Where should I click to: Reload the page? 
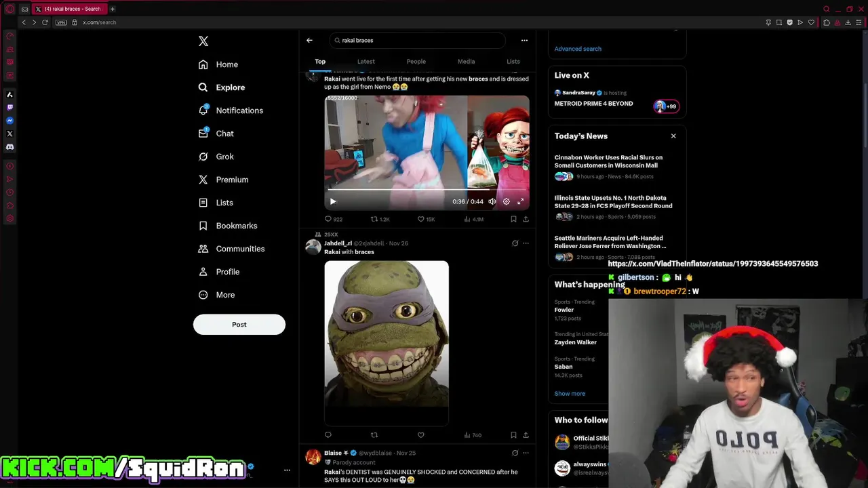(x=45, y=22)
